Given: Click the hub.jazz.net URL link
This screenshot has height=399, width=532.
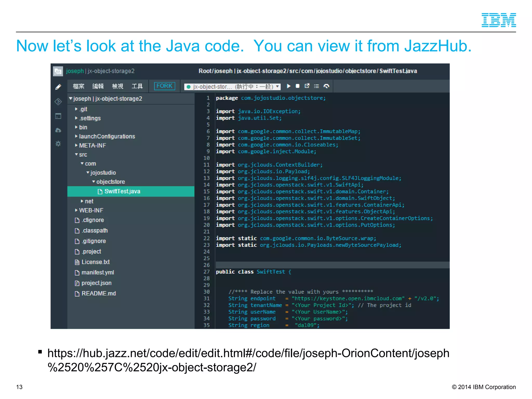Looking at the screenshot, I should [x=248, y=360].
